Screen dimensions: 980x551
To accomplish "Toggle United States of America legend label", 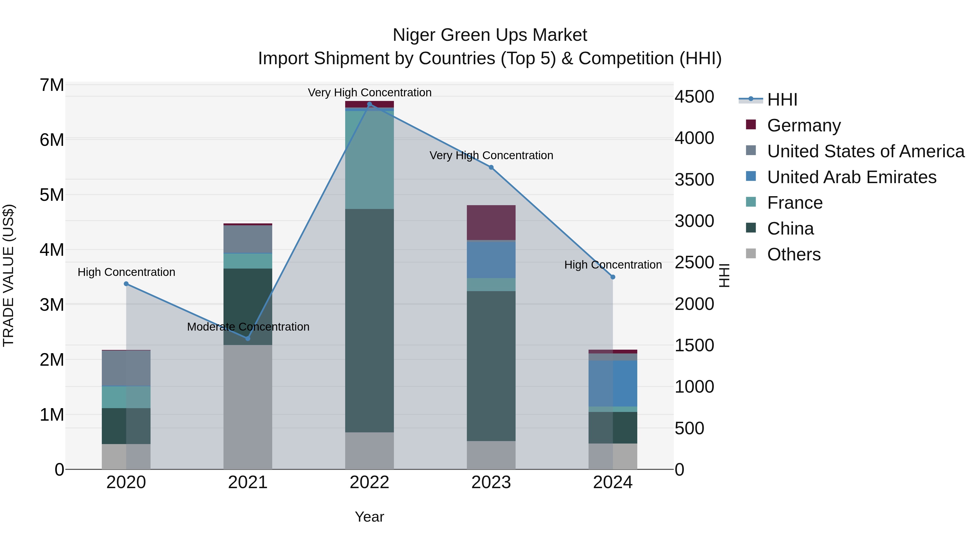I will pyautogui.click(x=866, y=151).
